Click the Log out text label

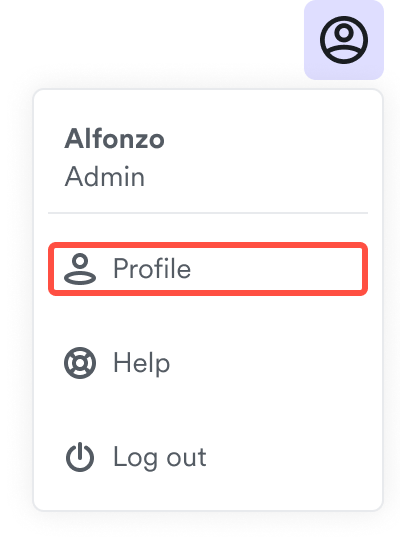[160, 458]
